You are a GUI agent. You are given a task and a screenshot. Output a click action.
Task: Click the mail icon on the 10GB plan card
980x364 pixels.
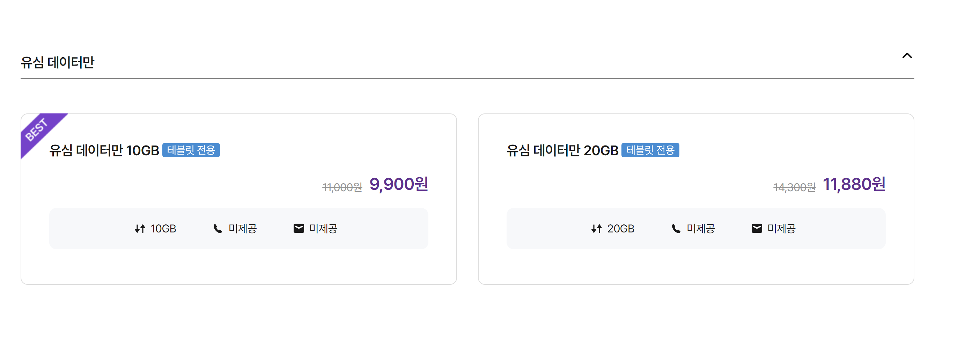click(299, 228)
